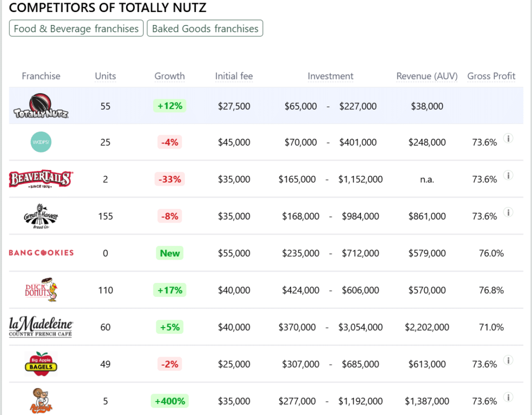
Task: Select the New growth badge
Action: [170, 253]
